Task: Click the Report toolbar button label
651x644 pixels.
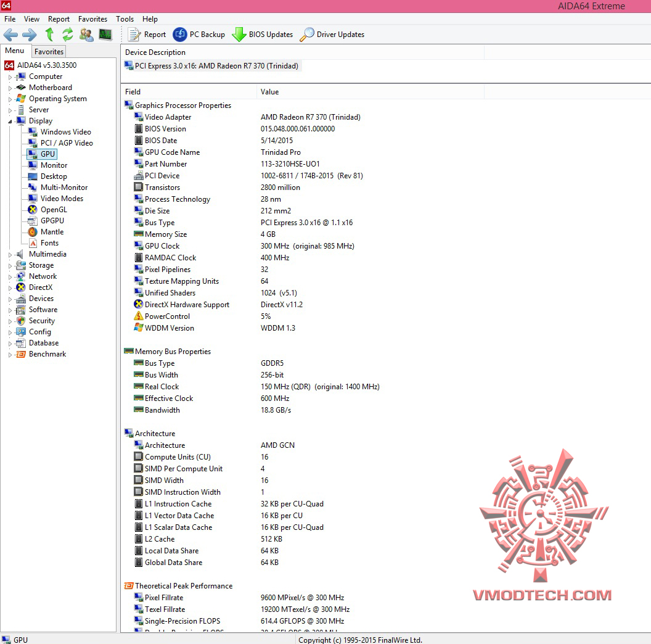Action: [x=155, y=35]
